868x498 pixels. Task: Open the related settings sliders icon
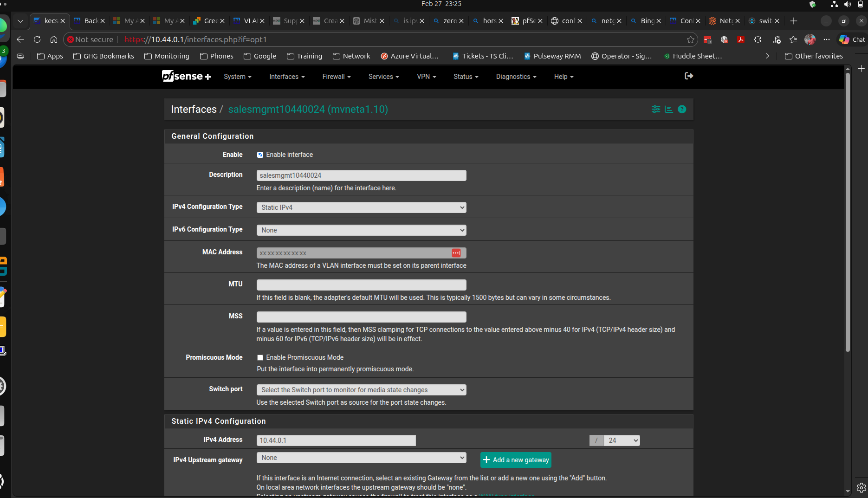(655, 110)
